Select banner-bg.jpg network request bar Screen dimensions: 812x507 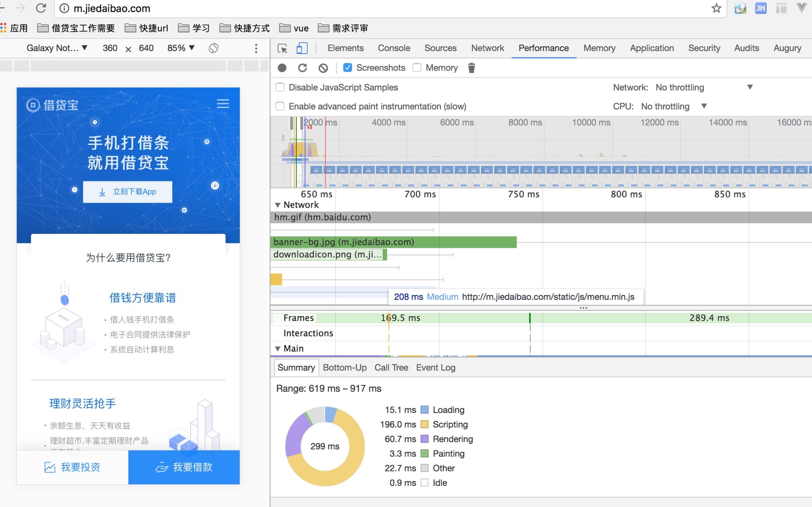393,242
